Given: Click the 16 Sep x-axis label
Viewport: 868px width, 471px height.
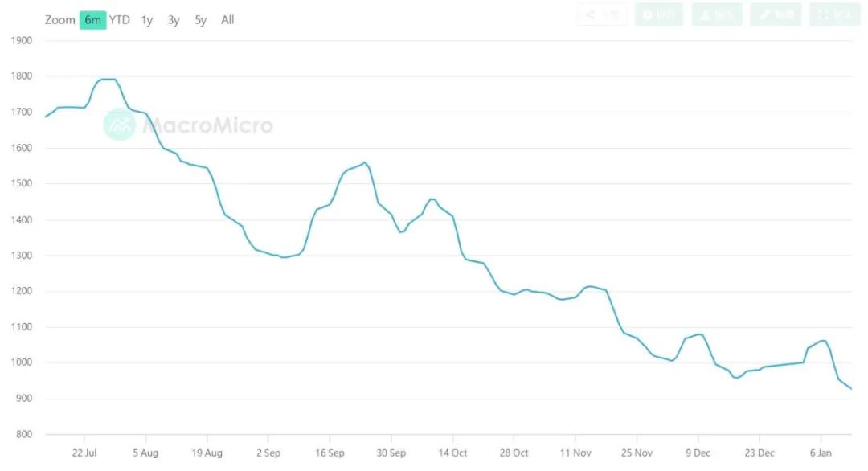Looking at the screenshot, I should 330,453.
